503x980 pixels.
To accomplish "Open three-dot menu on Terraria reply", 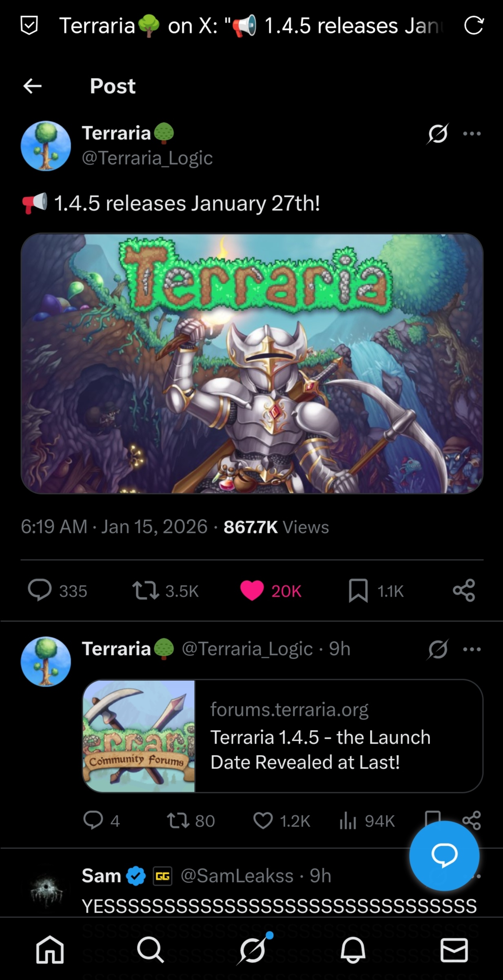I will coord(472,649).
